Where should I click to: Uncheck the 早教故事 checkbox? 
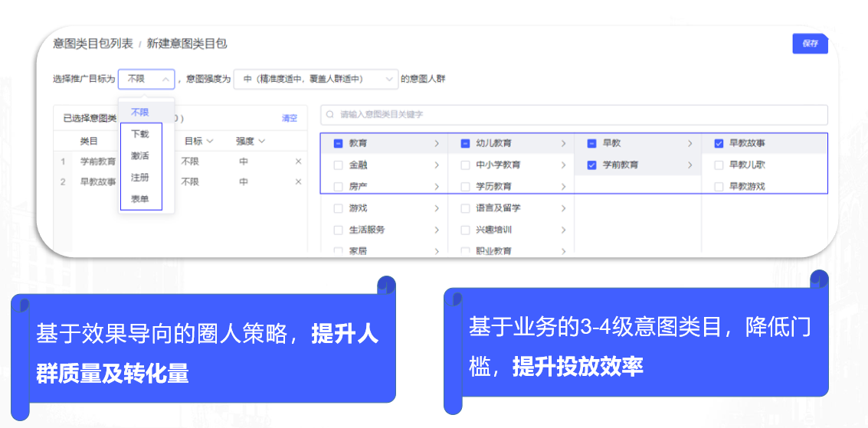719,143
